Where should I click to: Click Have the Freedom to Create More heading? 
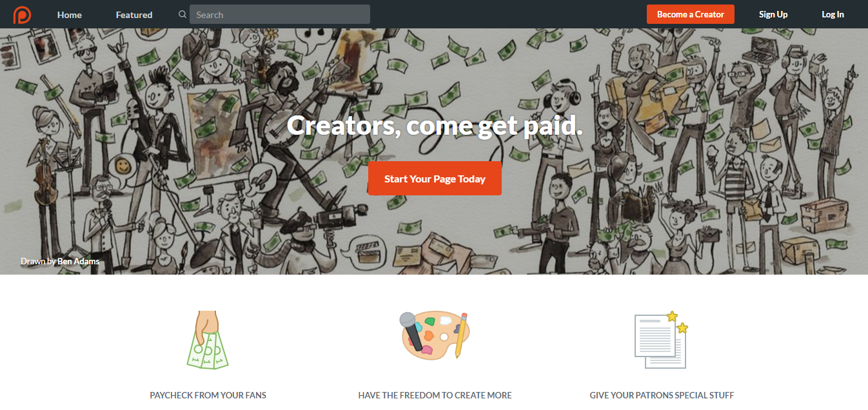435,395
